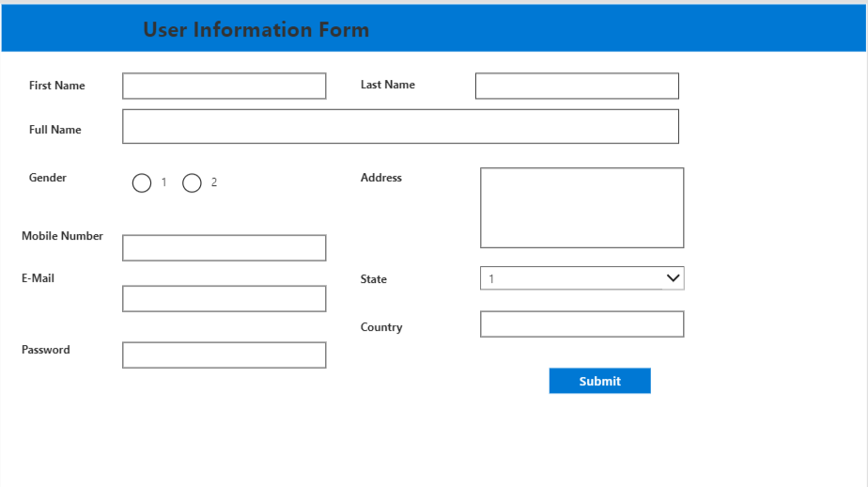
Task: Click the Password label text
Action: click(x=46, y=350)
